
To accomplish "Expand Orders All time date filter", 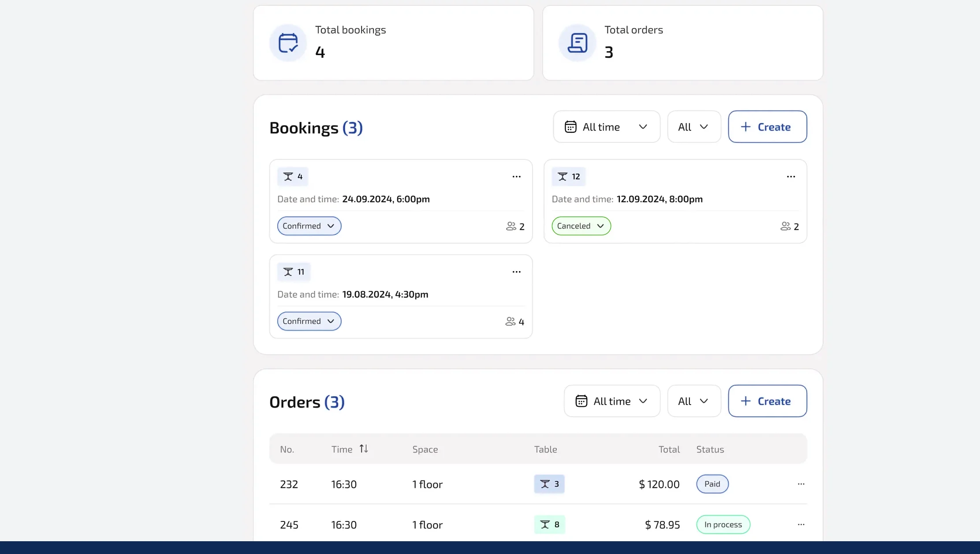I will (611, 401).
